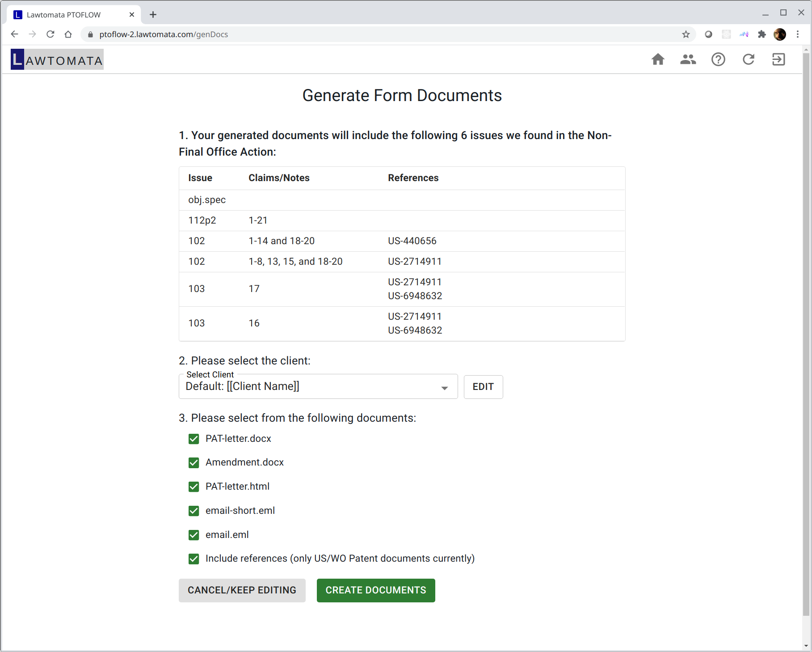This screenshot has width=812, height=652.
Task: Click claim 17 cell in 103 row
Action: coord(254,289)
